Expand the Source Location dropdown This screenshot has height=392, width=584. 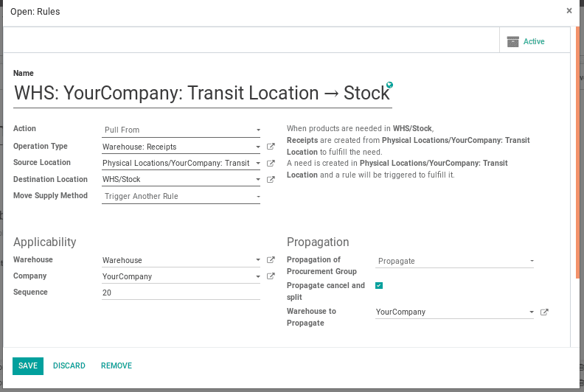point(258,163)
